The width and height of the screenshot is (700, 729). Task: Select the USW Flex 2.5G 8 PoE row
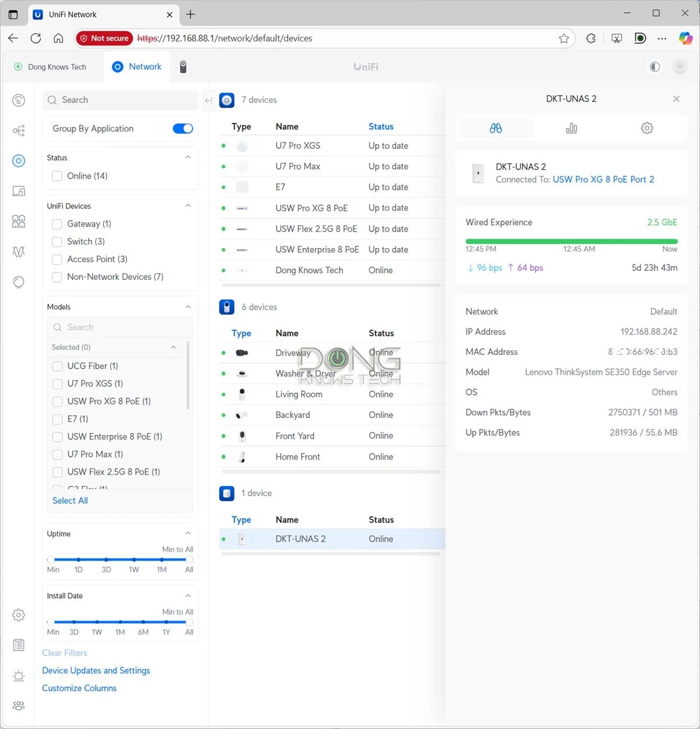pyautogui.click(x=332, y=229)
